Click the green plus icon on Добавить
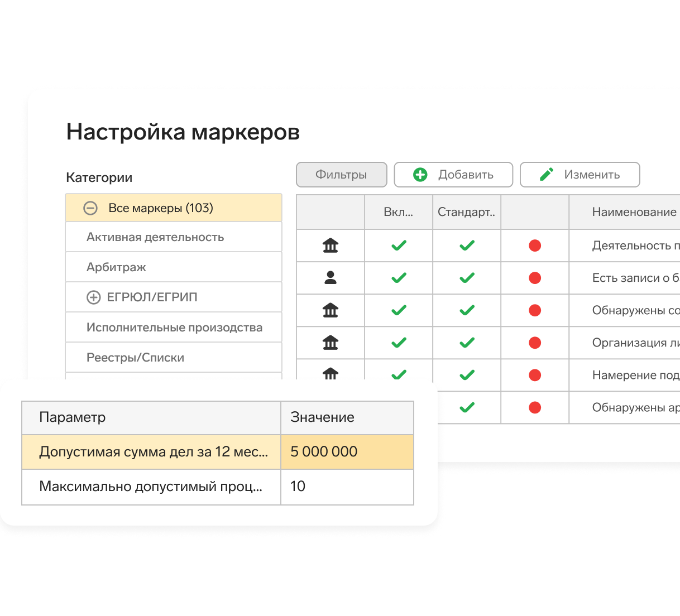680x616 pixels. 420,175
